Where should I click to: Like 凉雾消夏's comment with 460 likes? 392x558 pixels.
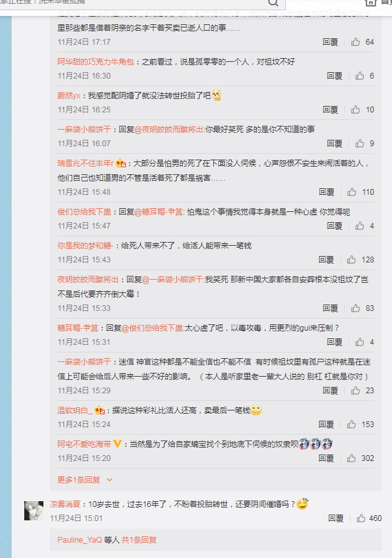tap(361, 518)
